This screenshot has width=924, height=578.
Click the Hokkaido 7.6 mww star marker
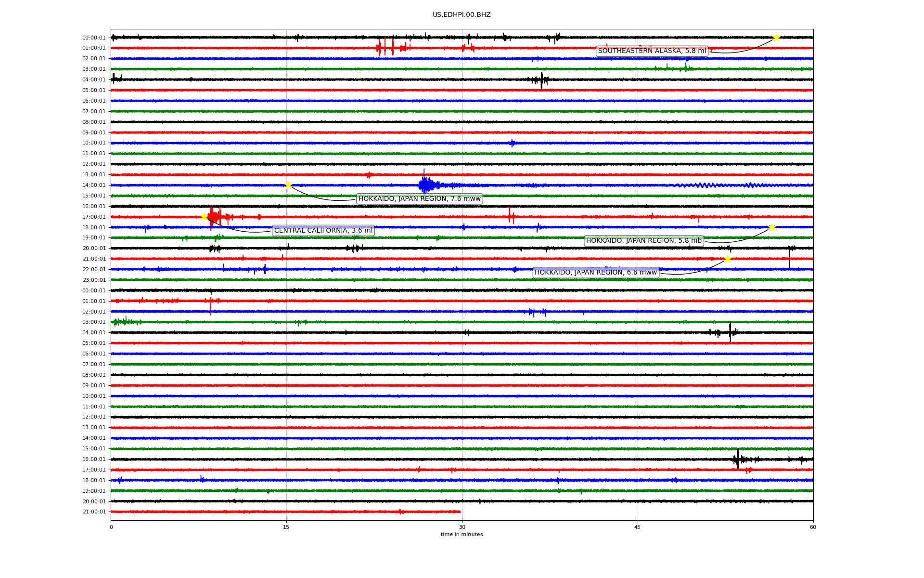click(288, 185)
